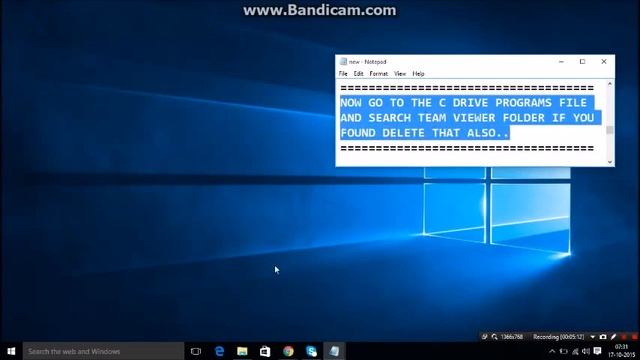Click the battery tray icon
Viewport: 640px width, 360px height.
[x=564, y=351]
